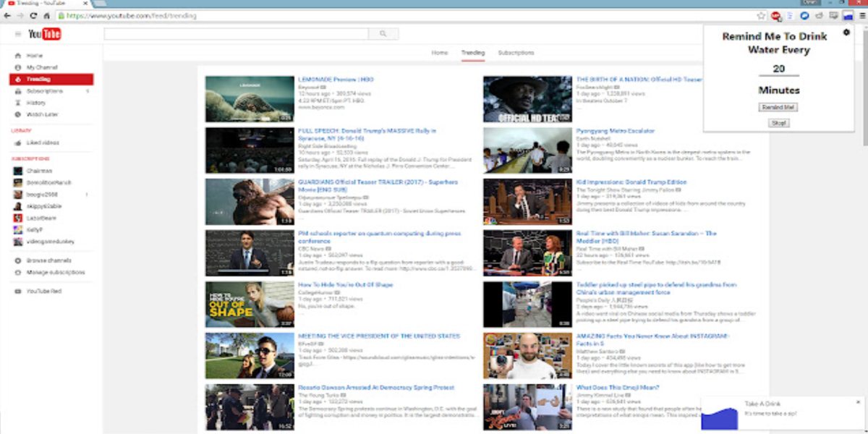Screen dimensions: 868x434
Task: Open the Chrome menu button
Action: coord(861,15)
